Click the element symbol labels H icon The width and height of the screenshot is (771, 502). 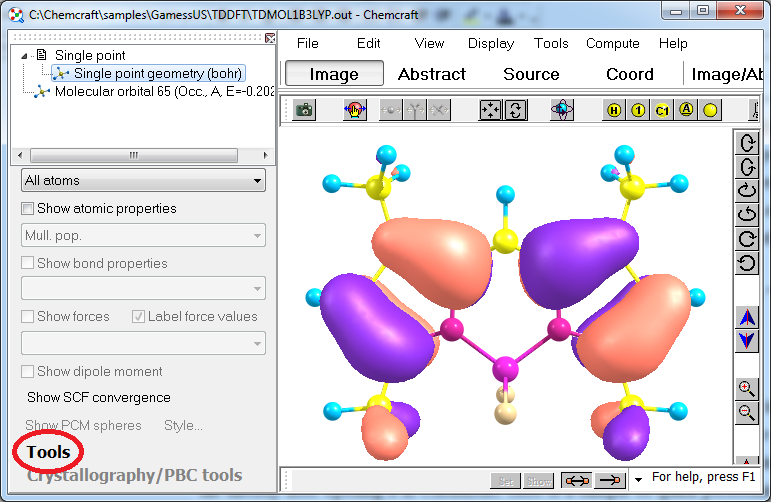tap(614, 110)
